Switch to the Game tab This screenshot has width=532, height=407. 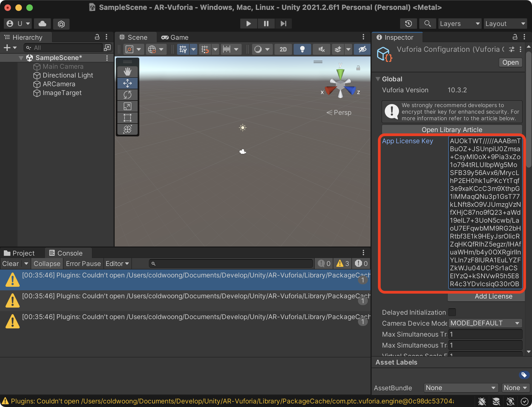click(175, 38)
